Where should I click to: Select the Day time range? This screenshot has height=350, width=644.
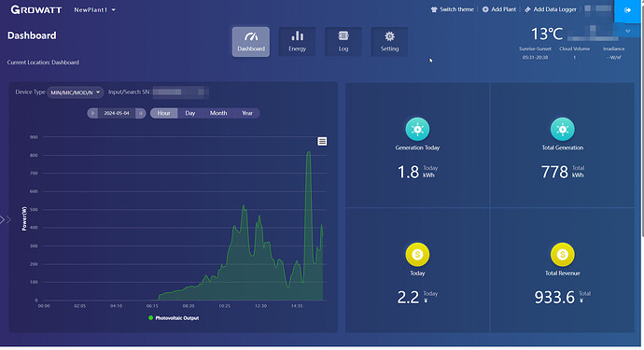(189, 113)
